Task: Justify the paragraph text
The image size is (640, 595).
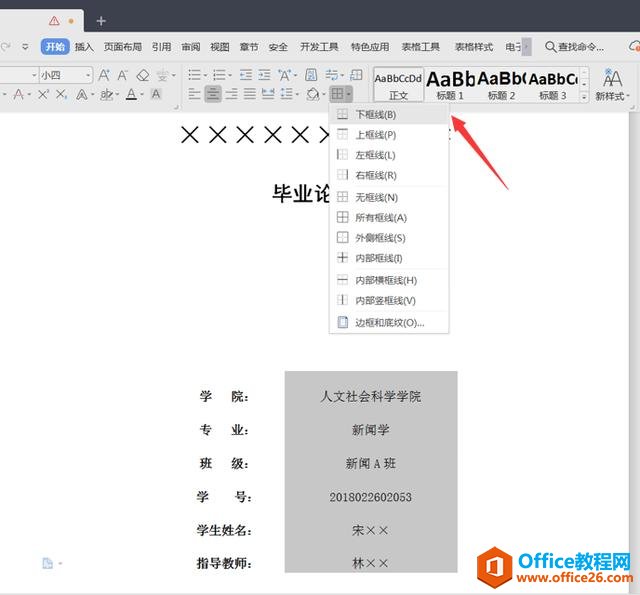Action: coord(250,94)
